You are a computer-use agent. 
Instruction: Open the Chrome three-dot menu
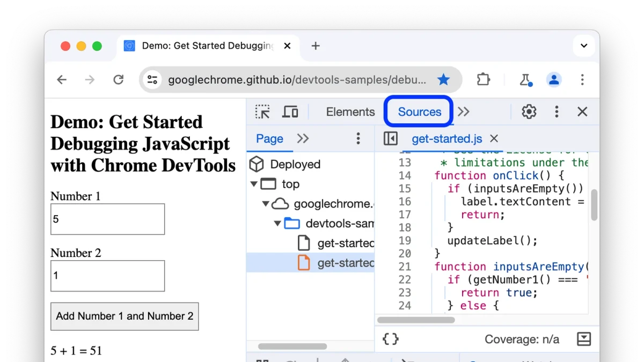582,80
